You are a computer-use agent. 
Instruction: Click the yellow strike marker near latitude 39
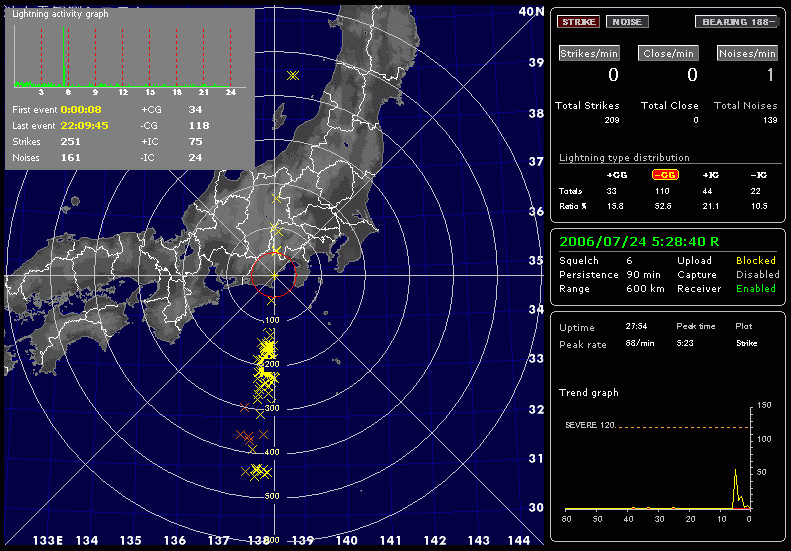(x=292, y=76)
